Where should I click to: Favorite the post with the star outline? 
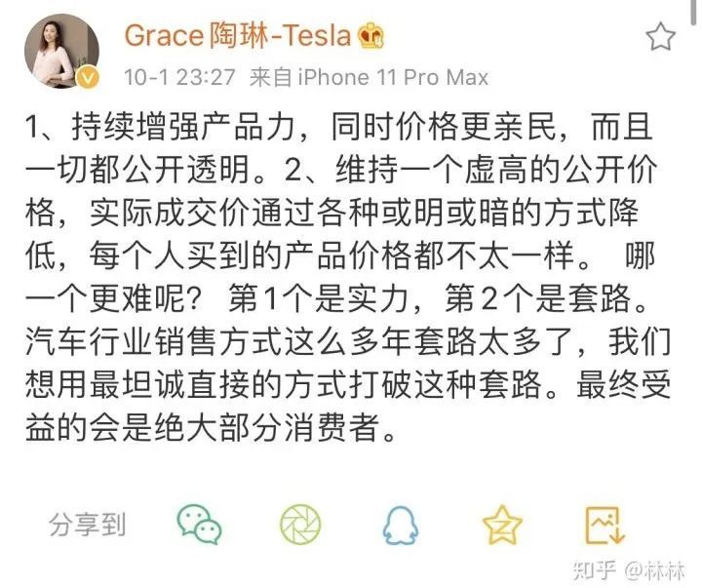(660, 38)
